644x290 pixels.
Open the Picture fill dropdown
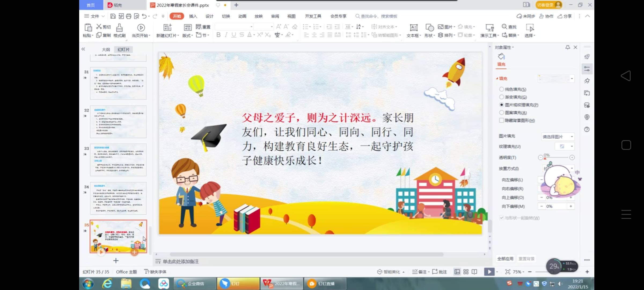[x=558, y=137]
